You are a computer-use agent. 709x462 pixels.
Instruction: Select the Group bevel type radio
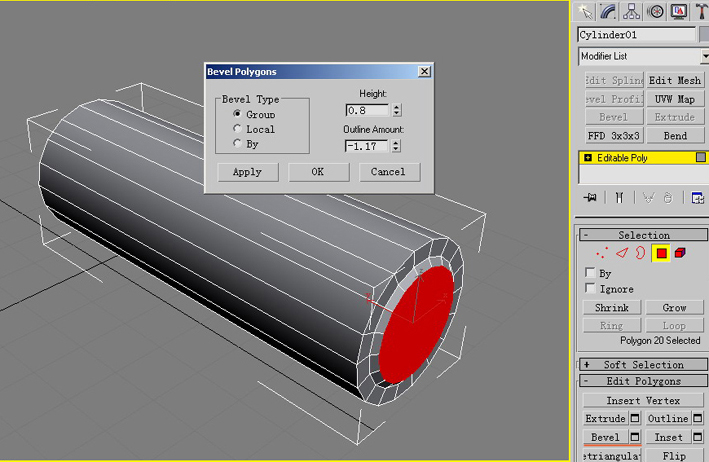[237, 114]
